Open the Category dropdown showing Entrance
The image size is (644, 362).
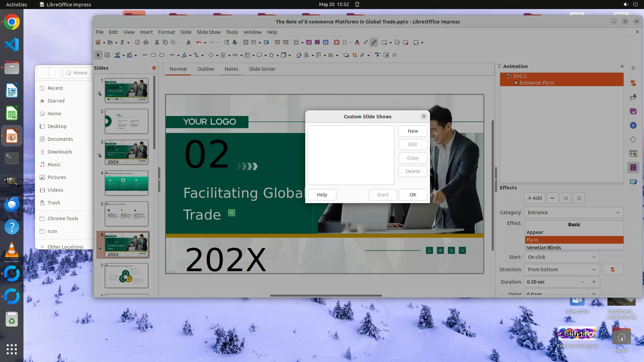(573, 213)
